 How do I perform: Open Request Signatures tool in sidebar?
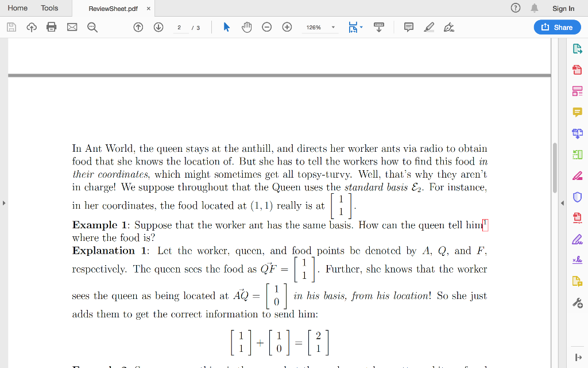click(x=578, y=260)
